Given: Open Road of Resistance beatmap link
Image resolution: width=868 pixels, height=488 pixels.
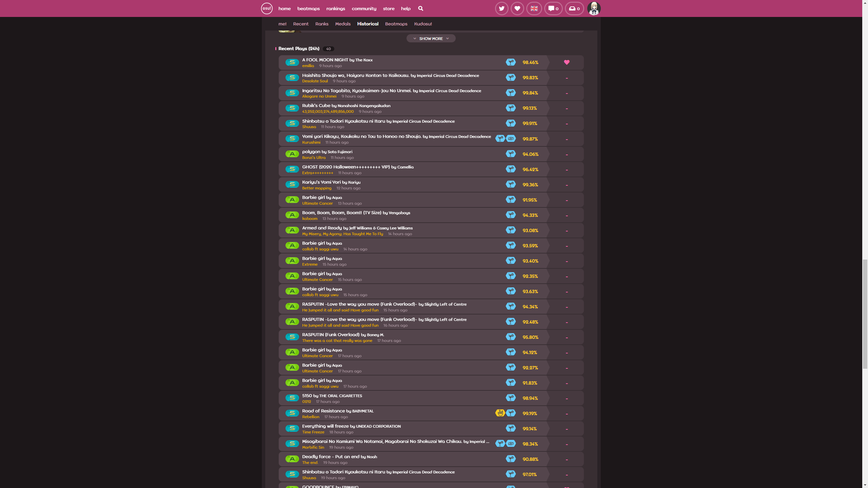Looking at the screenshot, I should click(338, 411).
